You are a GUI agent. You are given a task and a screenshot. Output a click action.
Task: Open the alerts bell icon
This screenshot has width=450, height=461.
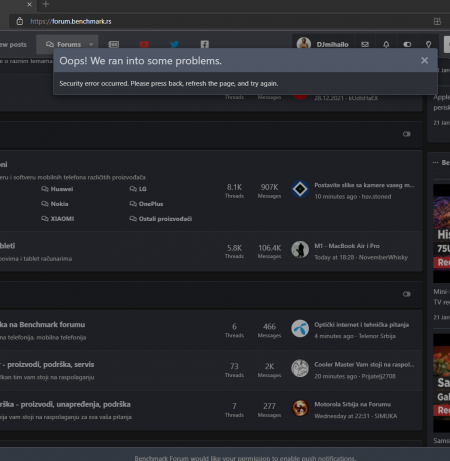pos(386,44)
